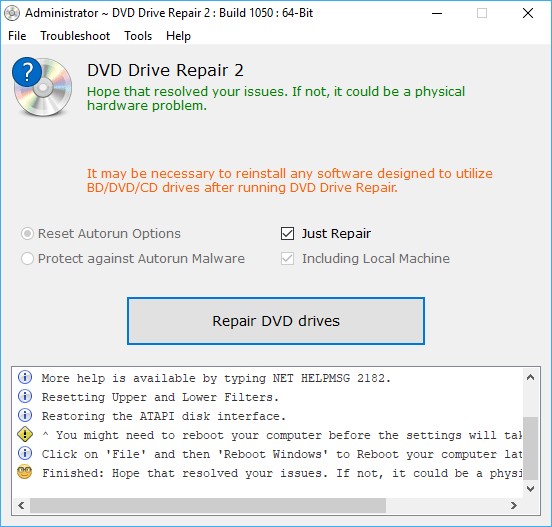
Task: Click the Repair DVD drives button
Action: point(276,321)
